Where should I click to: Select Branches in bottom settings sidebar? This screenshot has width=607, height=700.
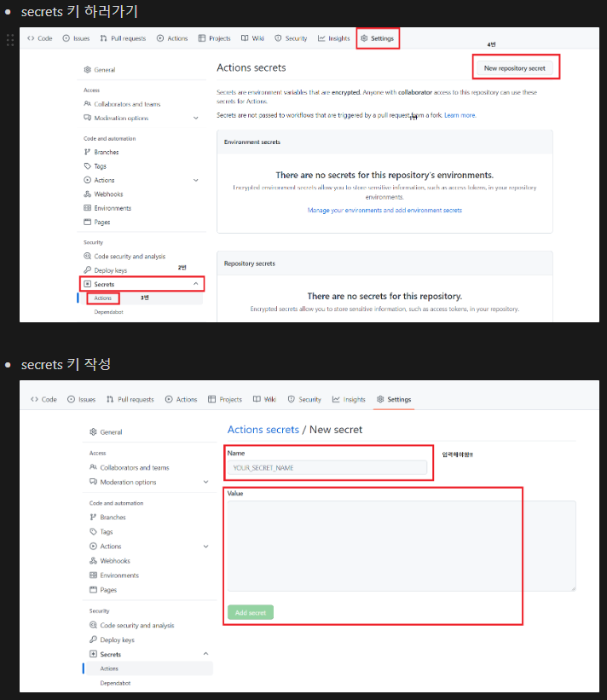(x=107, y=517)
